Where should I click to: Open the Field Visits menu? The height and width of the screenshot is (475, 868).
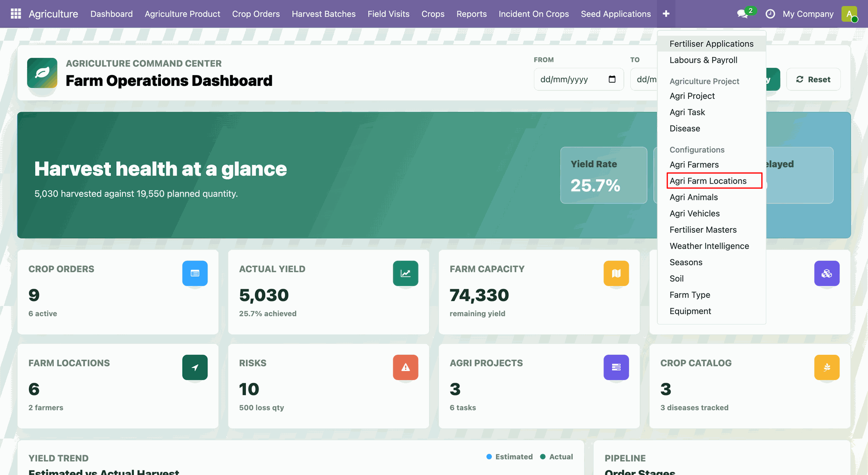coord(388,14)
